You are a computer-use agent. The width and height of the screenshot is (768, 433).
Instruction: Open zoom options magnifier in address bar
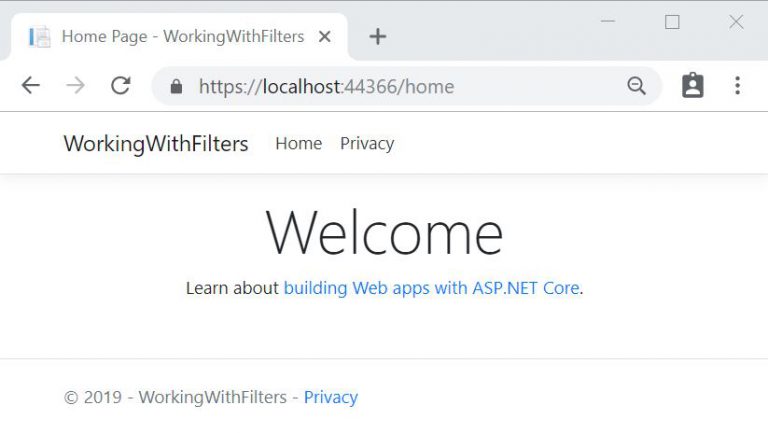636,87
